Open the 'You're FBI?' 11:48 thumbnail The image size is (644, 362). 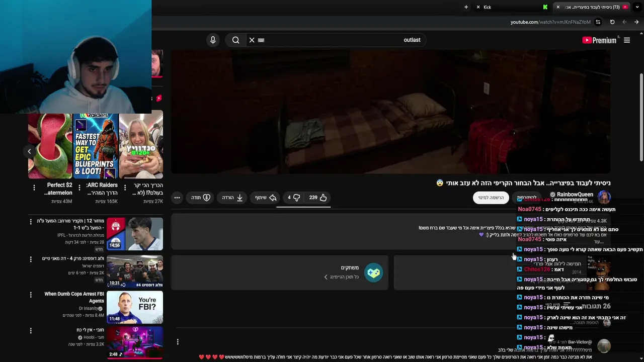click(135, 307)
